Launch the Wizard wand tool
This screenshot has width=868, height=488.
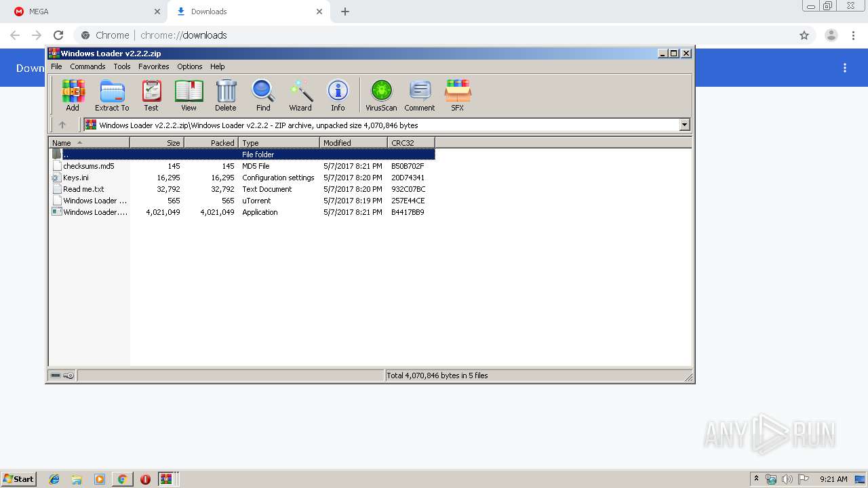[x=300, y=95]
